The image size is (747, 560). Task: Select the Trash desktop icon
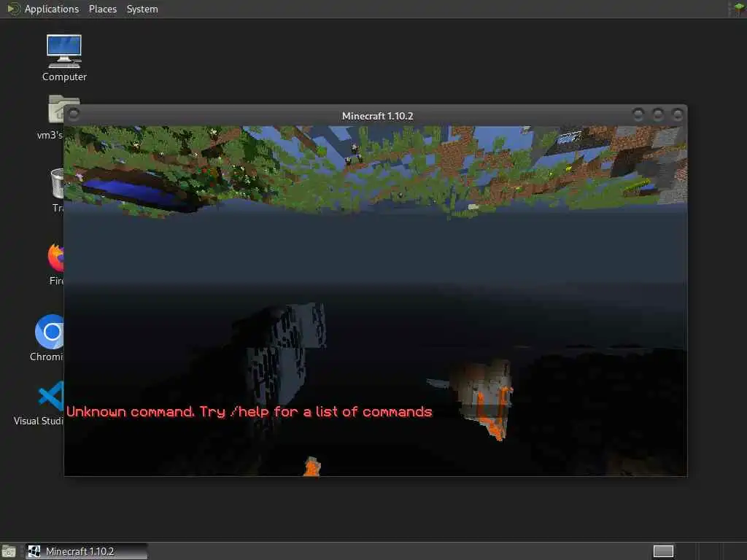(x=58, y=190)
